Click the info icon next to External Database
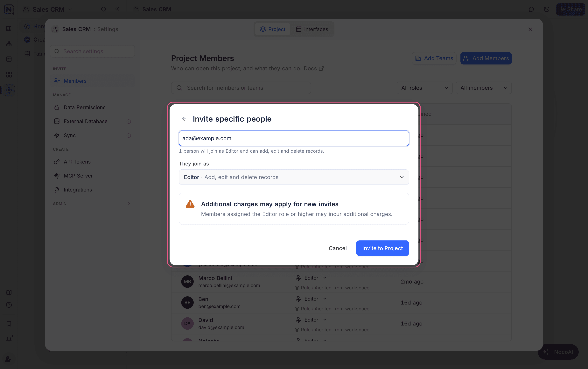The image size is (588, 369). click(x=129, y=121)
